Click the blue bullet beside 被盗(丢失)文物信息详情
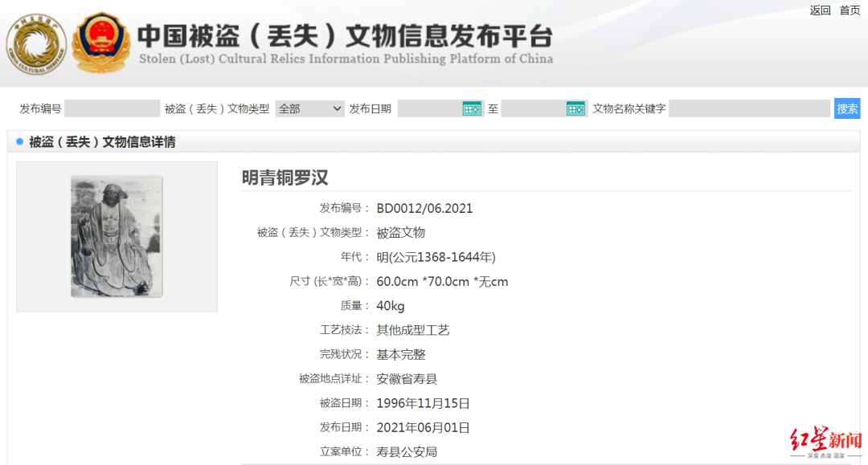 19,142
